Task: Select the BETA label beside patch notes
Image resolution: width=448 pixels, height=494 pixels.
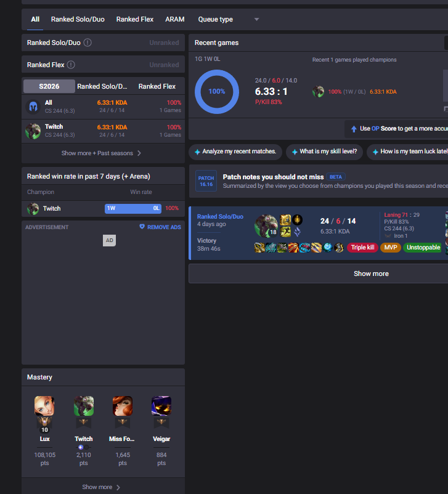Action: (336, 177)
